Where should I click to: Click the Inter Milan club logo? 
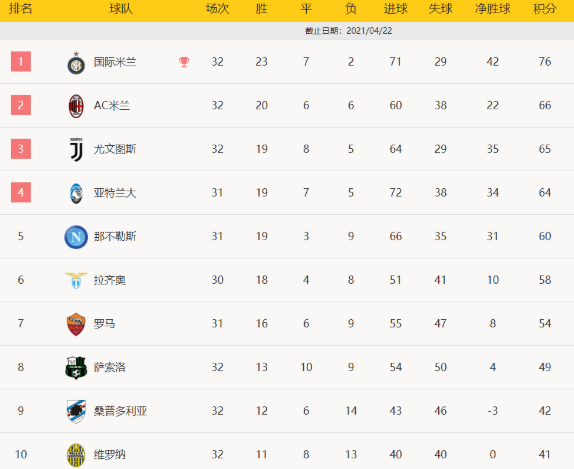pos(76,63)
